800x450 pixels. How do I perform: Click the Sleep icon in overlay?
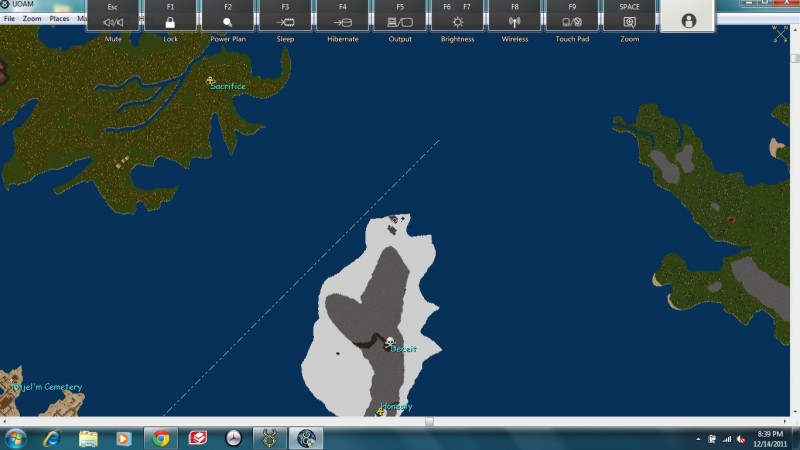285,21
